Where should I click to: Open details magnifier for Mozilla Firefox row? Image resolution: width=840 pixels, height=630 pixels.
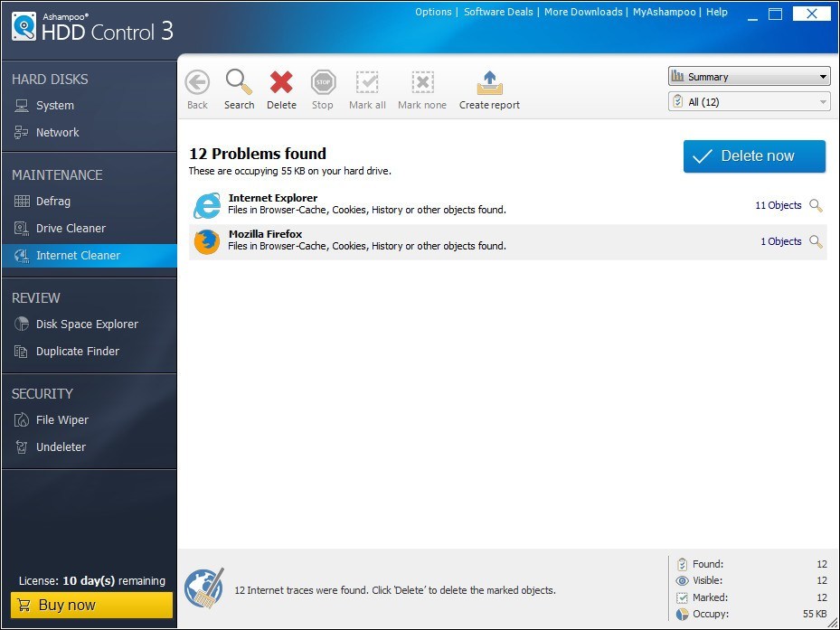click(x=816, y=241)
